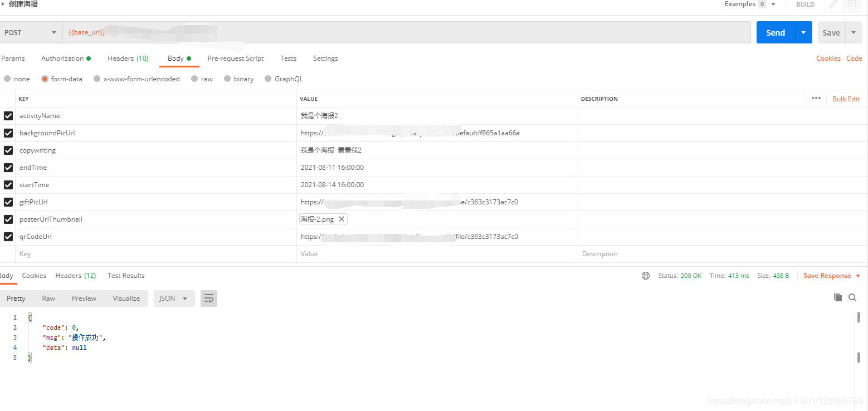Click the wrap lines icon in response toolbar
868x411 pixels.
click(209, 299)
